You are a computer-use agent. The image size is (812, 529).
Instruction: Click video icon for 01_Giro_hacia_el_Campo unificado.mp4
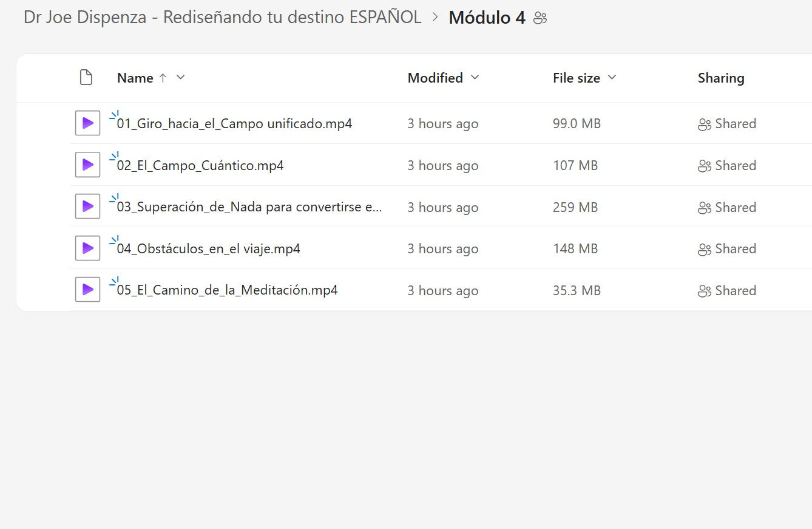87,123
